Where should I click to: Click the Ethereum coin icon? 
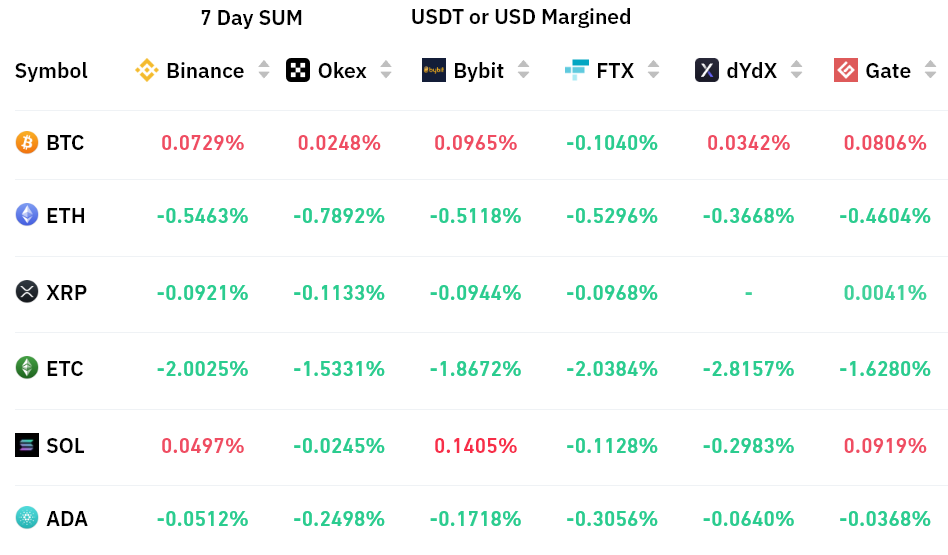[x=27, y=215]
